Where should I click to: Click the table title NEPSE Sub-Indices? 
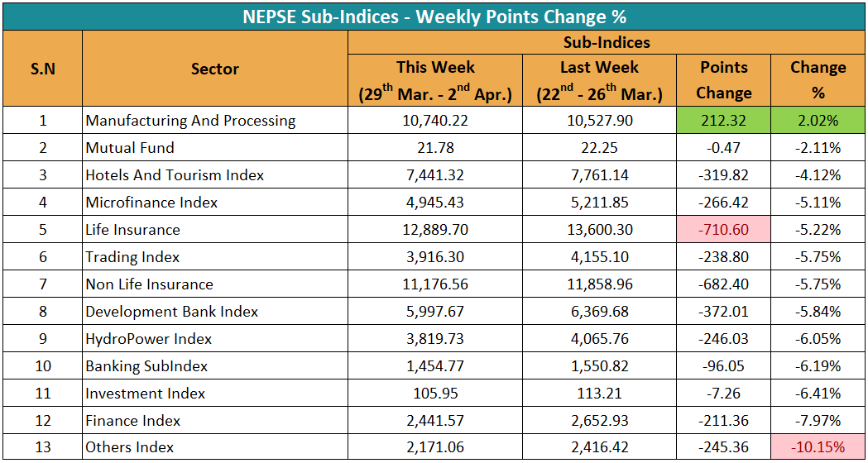click(434, 17)
